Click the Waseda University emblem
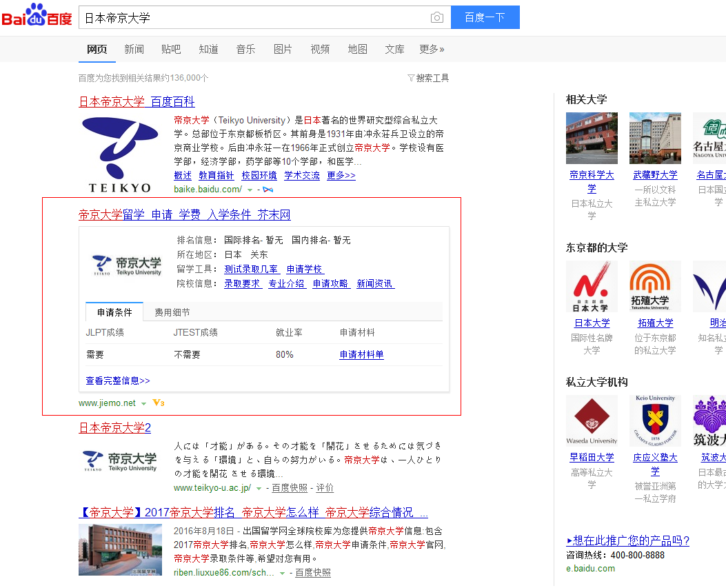726x588 pixels. [x=592, y=420]
